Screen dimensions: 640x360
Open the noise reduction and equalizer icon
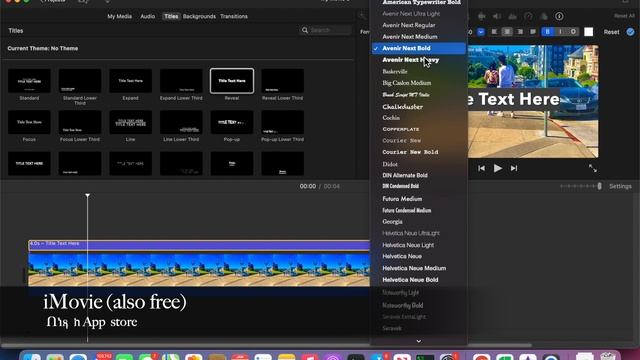(x=512, y=16)
